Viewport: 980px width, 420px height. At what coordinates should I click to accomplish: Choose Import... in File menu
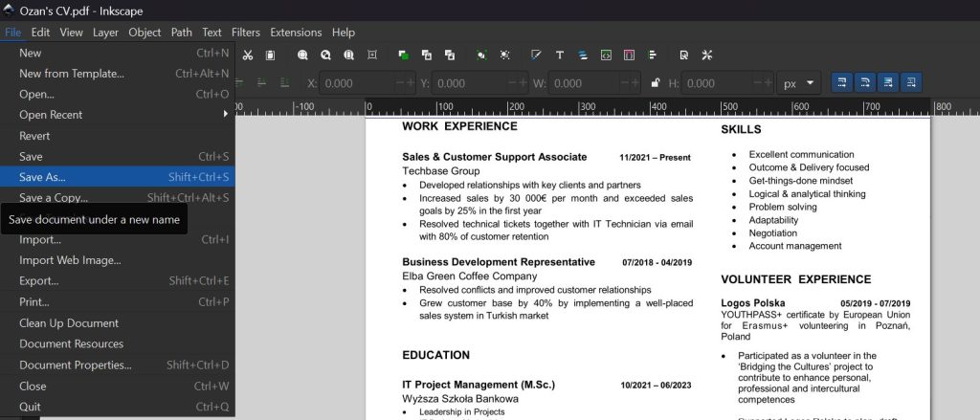[x=118, y=239]
